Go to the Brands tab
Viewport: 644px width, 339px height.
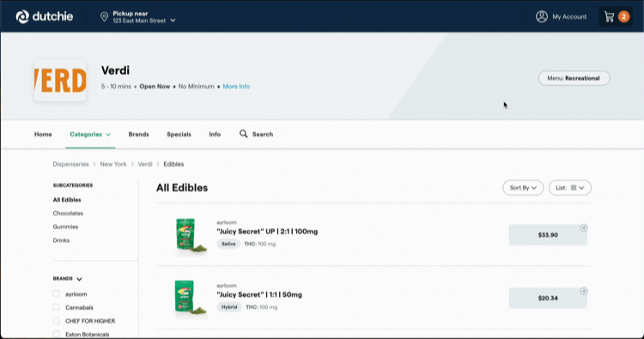point(138,134)
